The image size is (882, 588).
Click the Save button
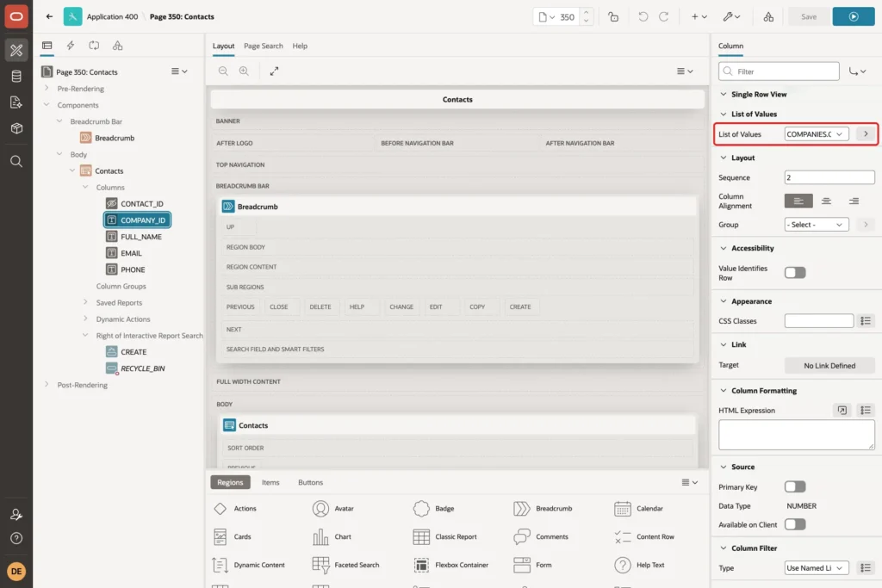pos(808,16)
